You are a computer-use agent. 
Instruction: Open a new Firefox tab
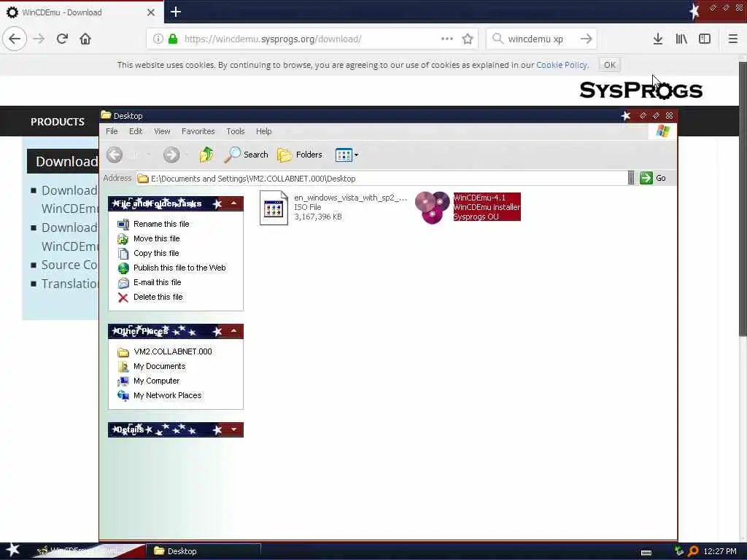click(x=175, y=12)
